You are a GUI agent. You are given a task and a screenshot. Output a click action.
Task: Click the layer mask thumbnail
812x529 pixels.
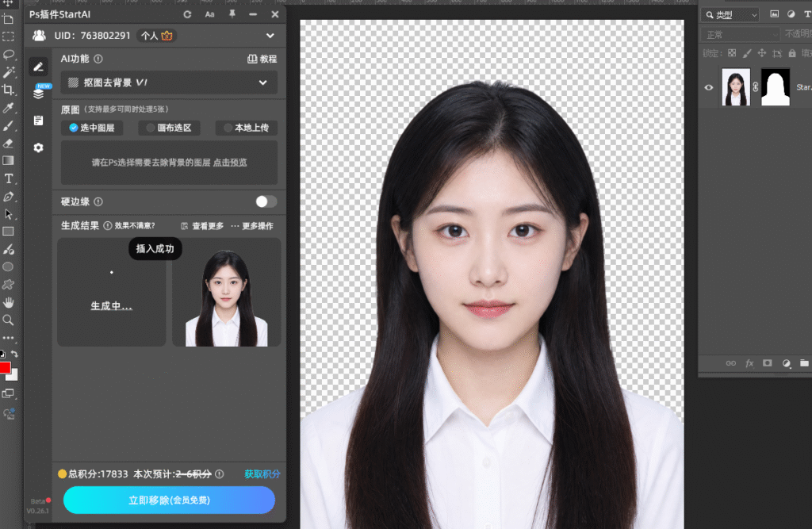(x=776, y=87)
